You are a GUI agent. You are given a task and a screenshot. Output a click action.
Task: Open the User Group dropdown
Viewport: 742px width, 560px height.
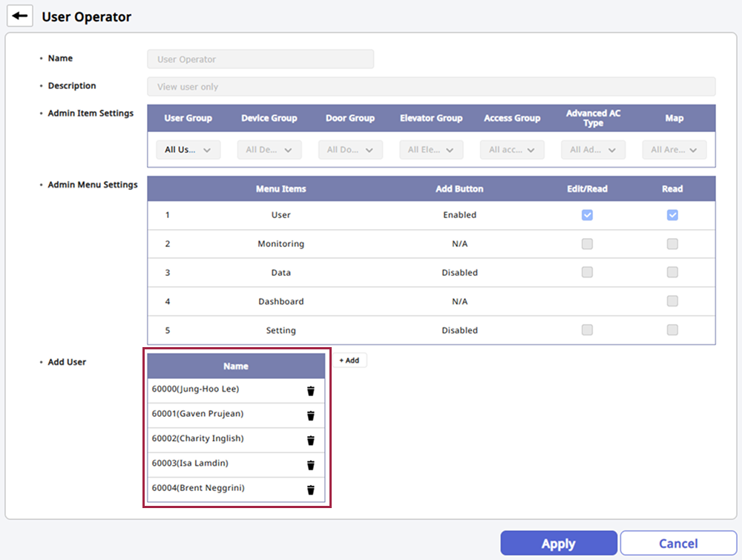pyautogui.click(x=188, y=150)
